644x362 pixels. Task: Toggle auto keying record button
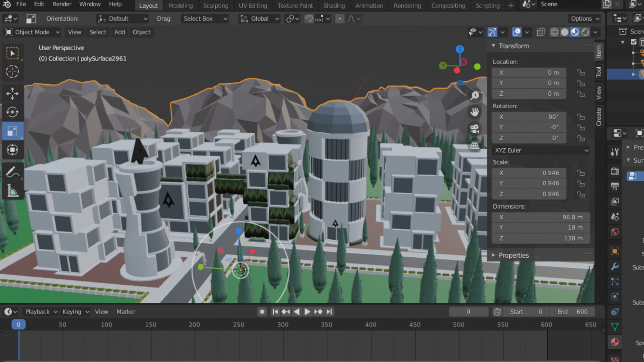coord(262,312)
